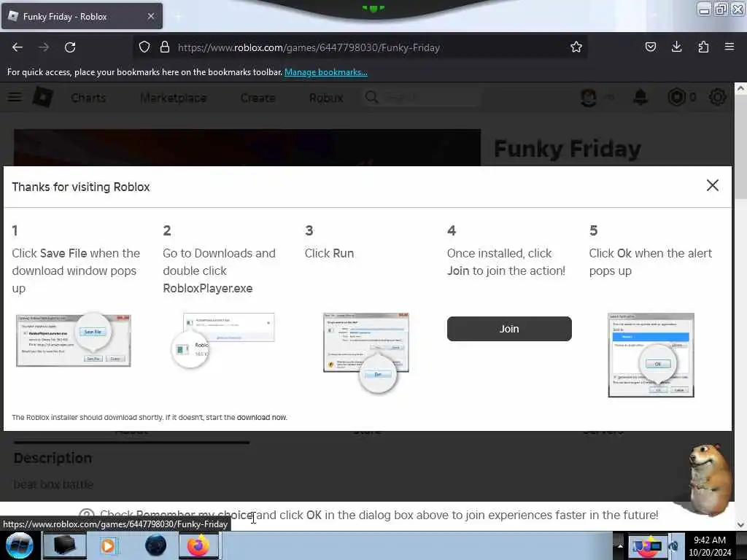Screen dimensions: 747x560
Task: Click the Description heading
Action: tap(53, 458)
